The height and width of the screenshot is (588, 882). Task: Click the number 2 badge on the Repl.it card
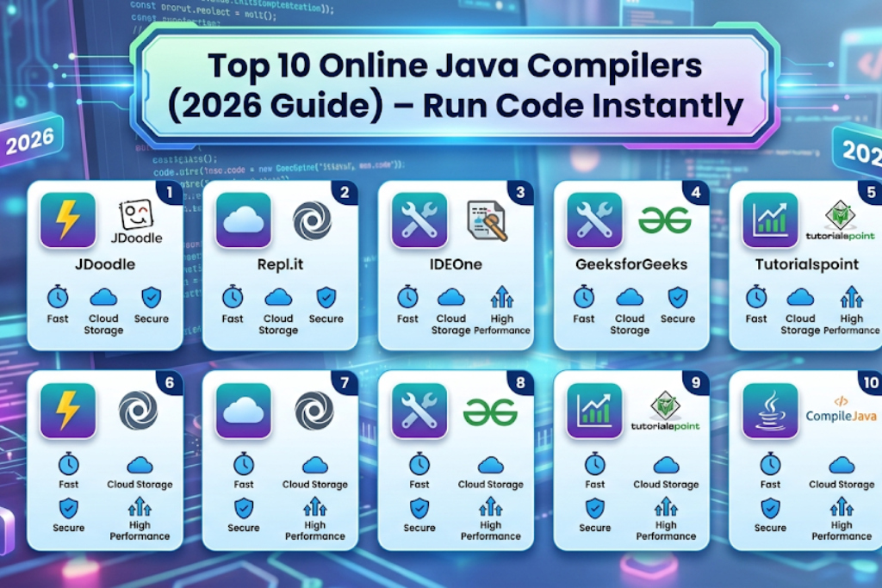[345, 193]
